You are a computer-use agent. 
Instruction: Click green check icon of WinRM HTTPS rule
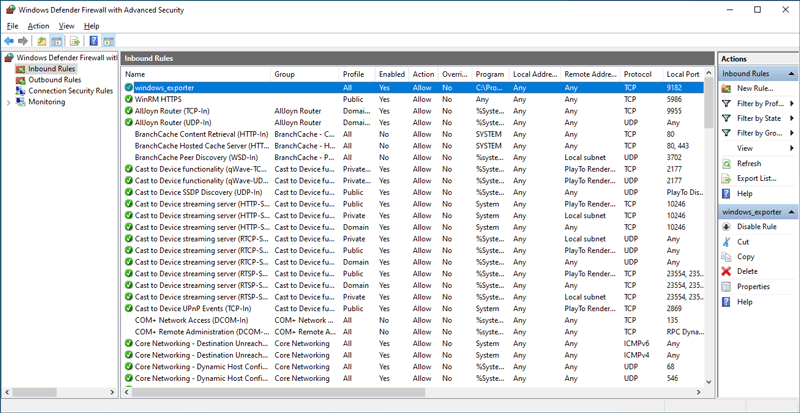(x=129, y=100)
